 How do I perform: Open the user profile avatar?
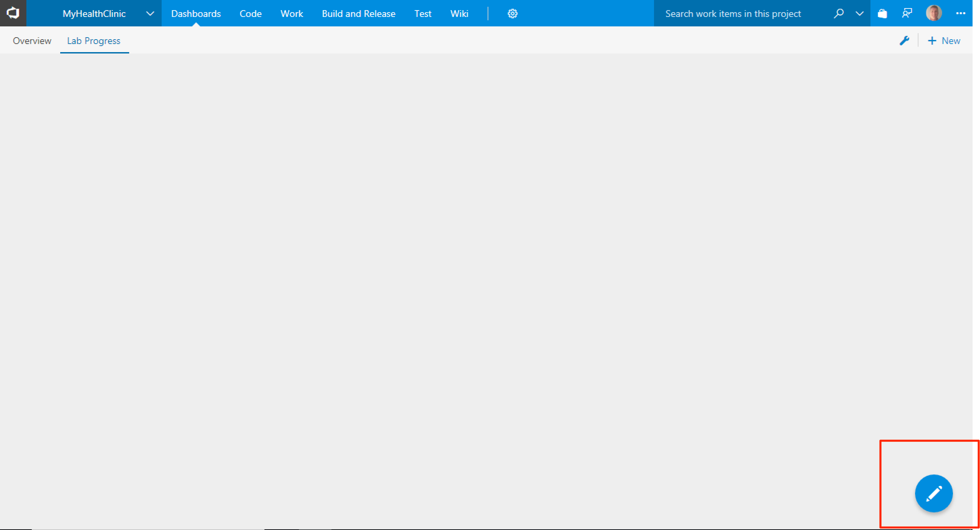pyautogui.click(x=934, y=13)
